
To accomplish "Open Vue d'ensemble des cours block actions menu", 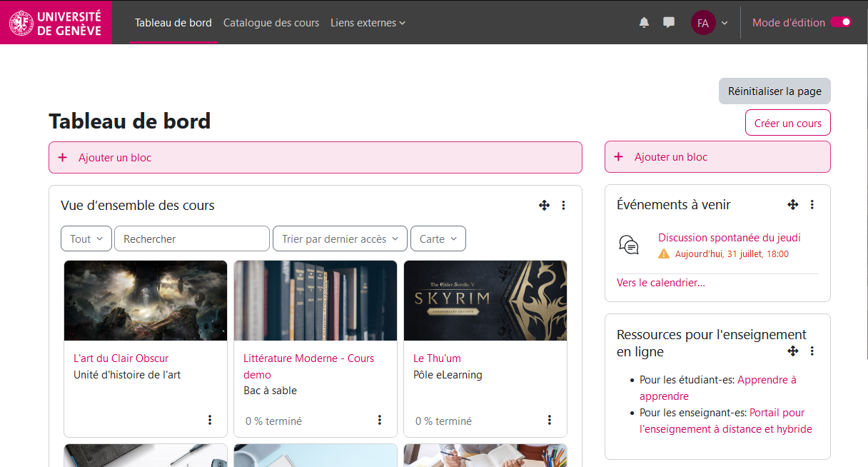I will 563,206.
